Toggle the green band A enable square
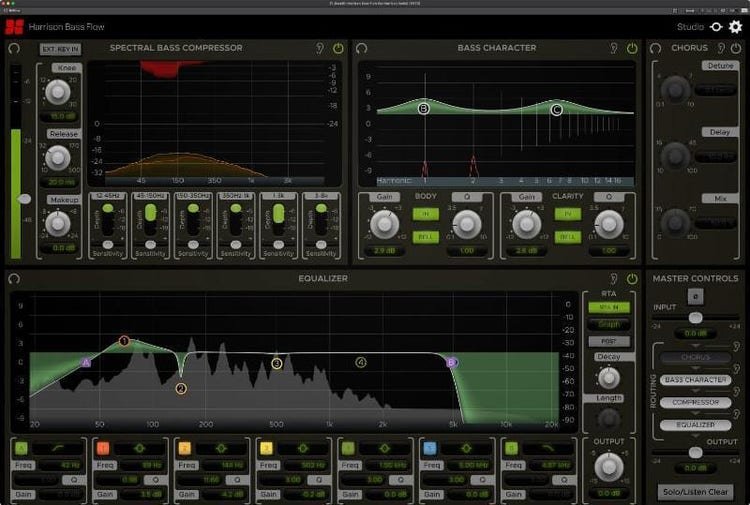Screen dimensions: 750x505 coord(21,448)
